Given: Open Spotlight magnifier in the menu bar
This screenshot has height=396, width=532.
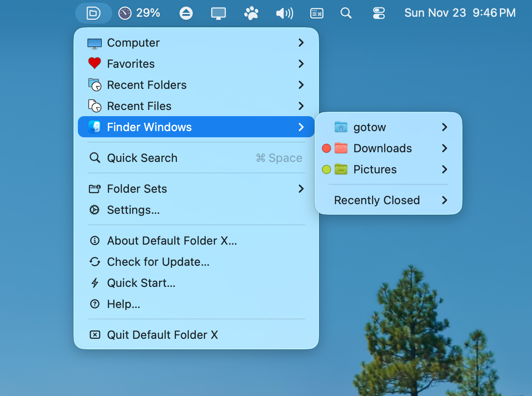Looking at the screenshot, I should coord(346,13).
